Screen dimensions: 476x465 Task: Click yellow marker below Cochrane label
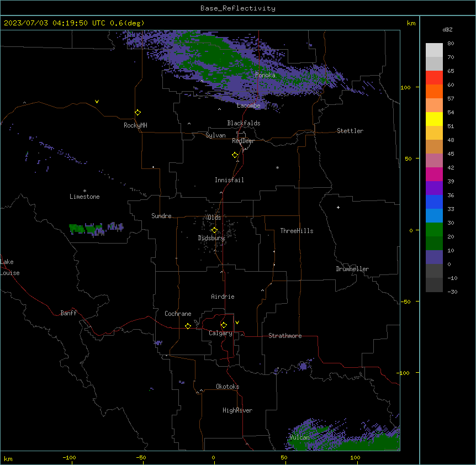click(188, 326)
